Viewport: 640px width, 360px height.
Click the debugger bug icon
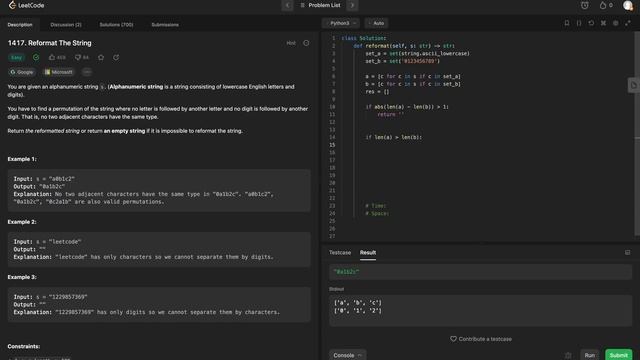tap(568, 356)
